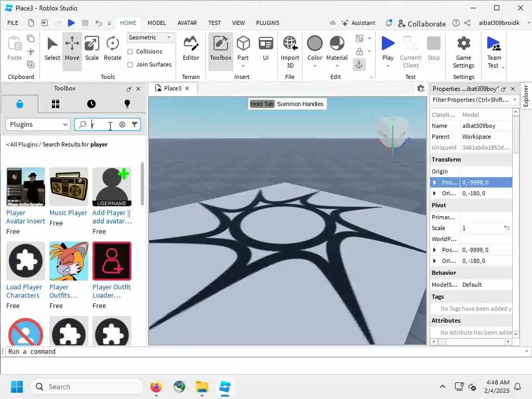Activate the Rotate tool
This screenshot has width=532, height=399.
pos(113,49)
